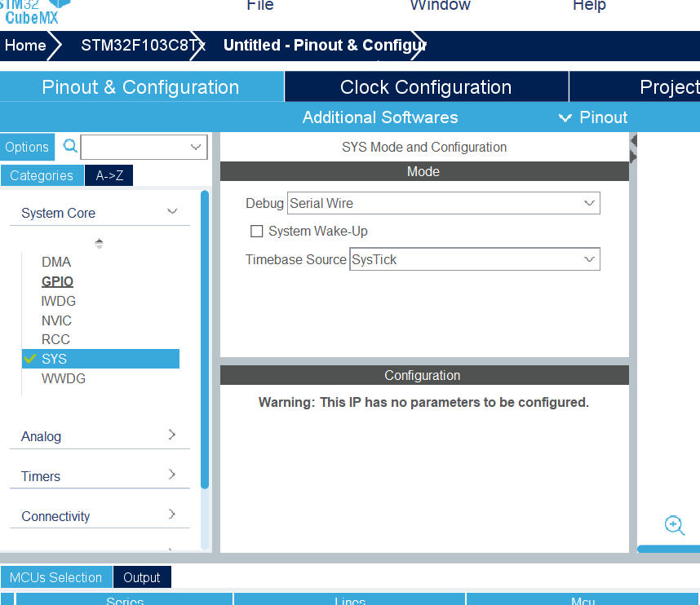
Task: Select GPIO in System Core
Action: 57,281
